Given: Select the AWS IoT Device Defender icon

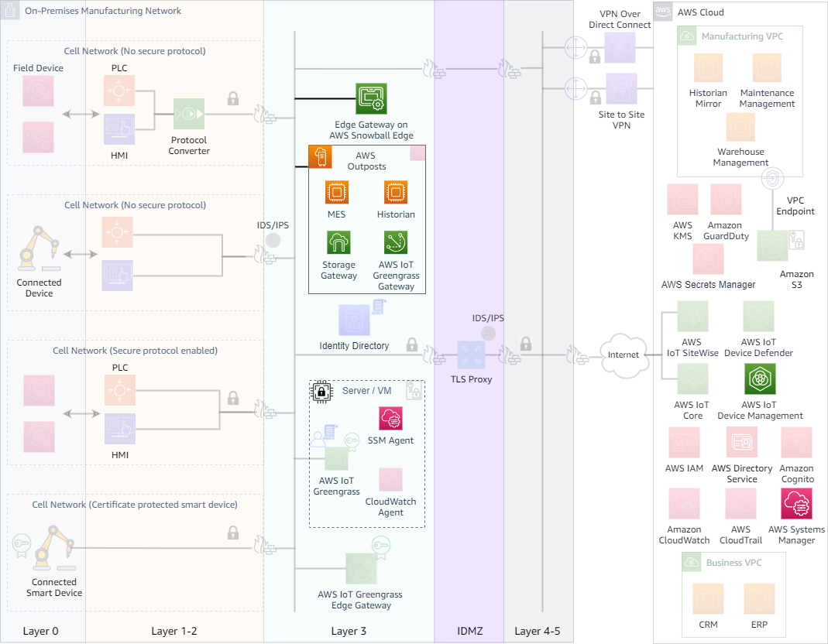Looking at the screenshot, I should [758, 316].
